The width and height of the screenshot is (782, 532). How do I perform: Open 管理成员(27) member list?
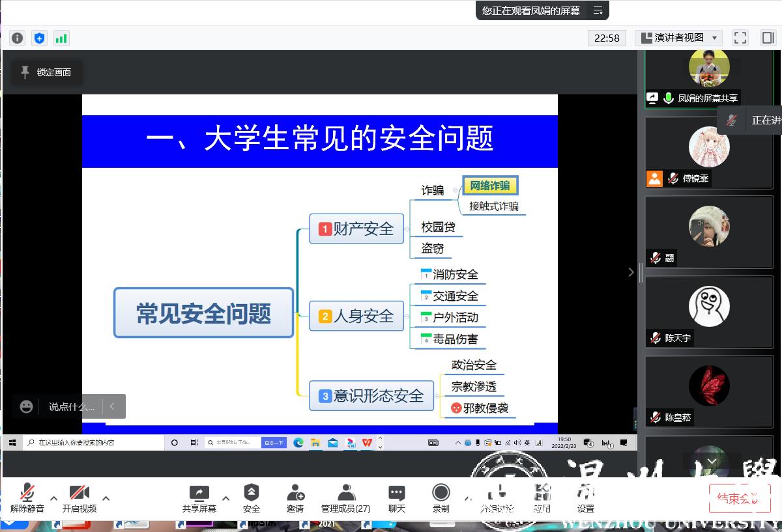pos(345,498)
